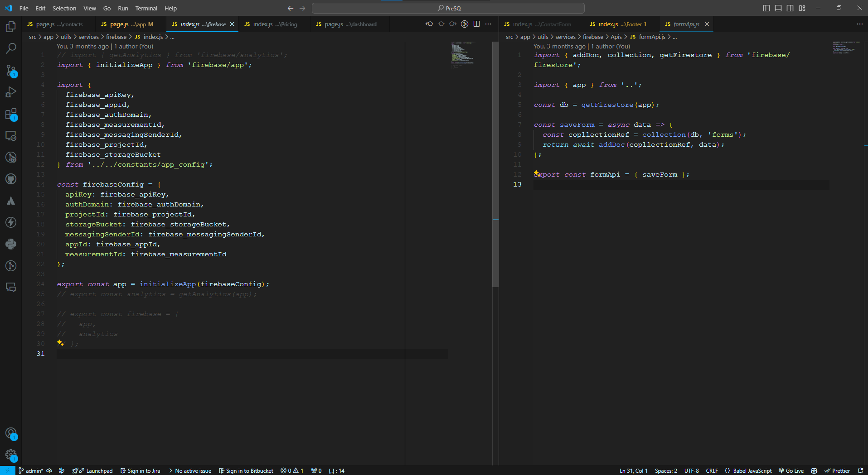Click the right editor minimap
The image size is (868, 475).
(x=846, y=48)
